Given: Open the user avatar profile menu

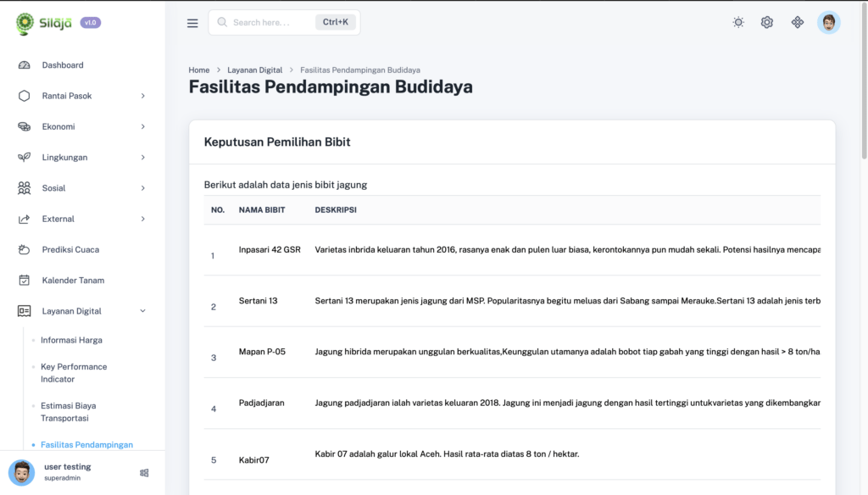Looking at the screenshot, I should click(828, 23).
